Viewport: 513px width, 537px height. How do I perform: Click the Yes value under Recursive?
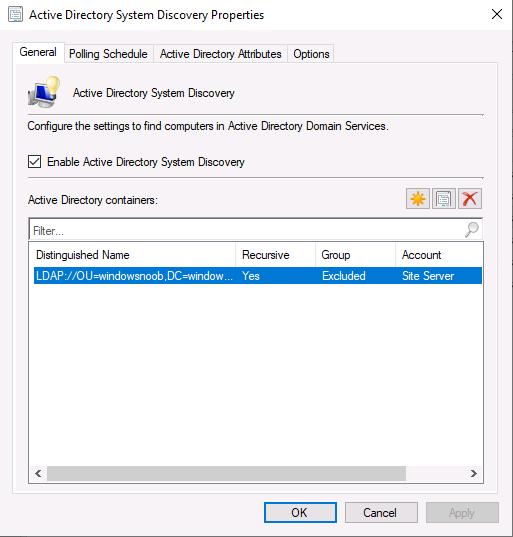click(251, 276)
